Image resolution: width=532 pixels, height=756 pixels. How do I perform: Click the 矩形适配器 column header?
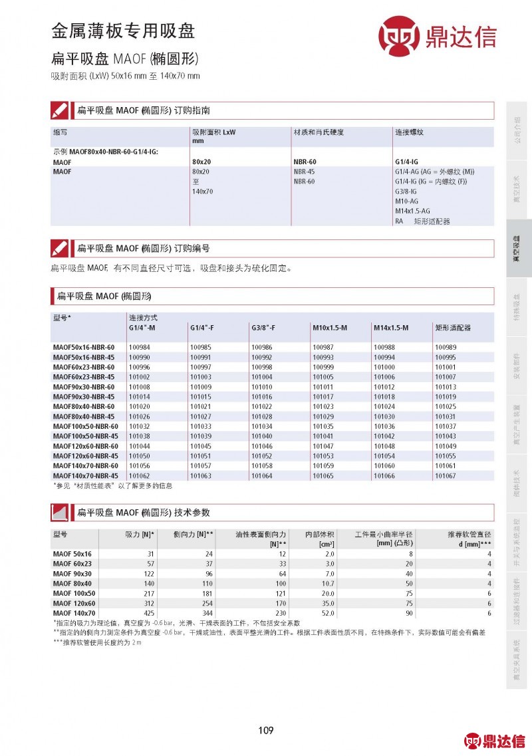(453, 328)
